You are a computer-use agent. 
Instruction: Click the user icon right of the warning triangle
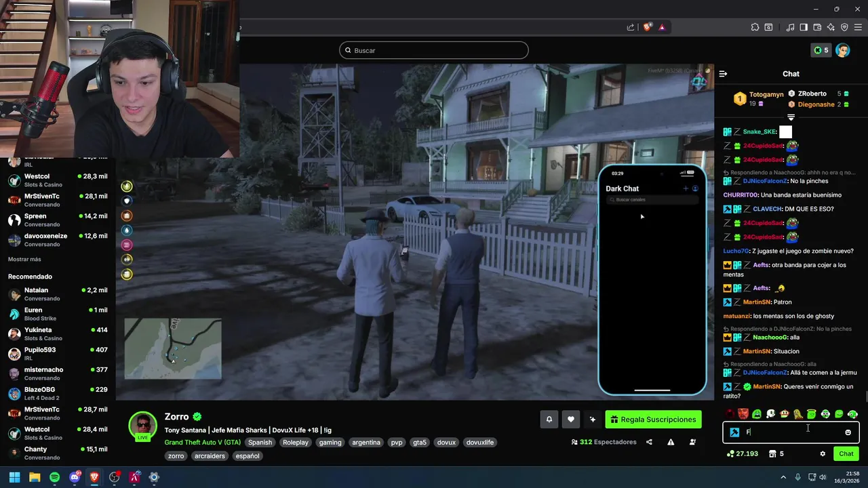point(692,442)
